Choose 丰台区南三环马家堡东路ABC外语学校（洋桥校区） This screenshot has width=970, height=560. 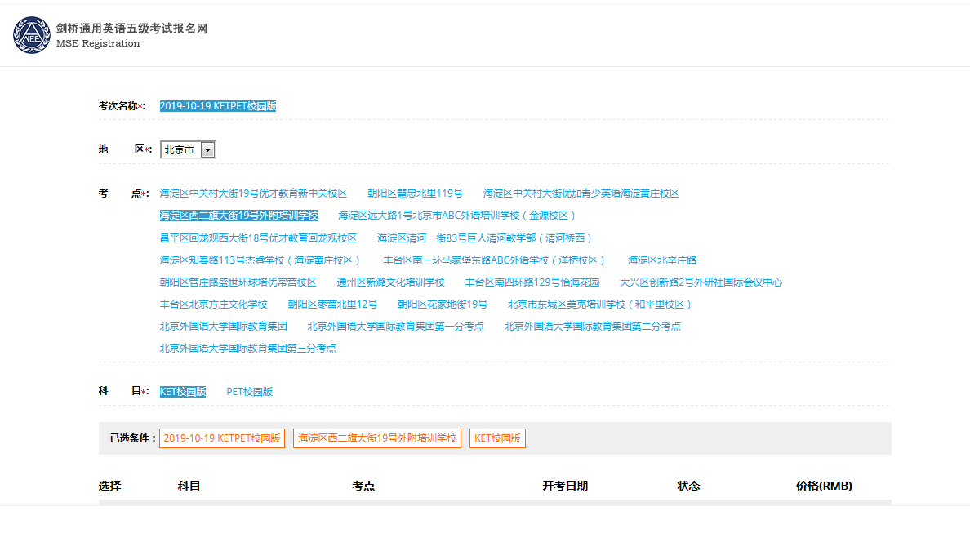(x=494, y=260)
